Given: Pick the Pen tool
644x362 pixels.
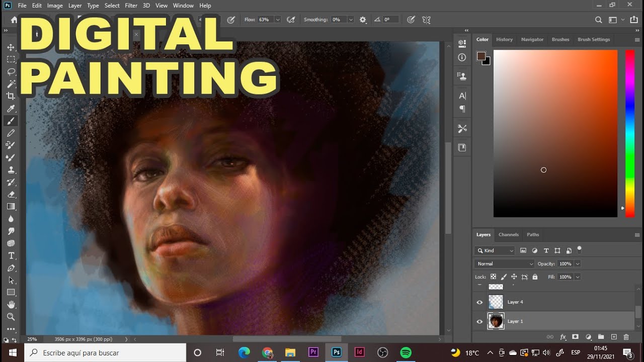Looking at the screenshot, I should (x=11, y=268).
